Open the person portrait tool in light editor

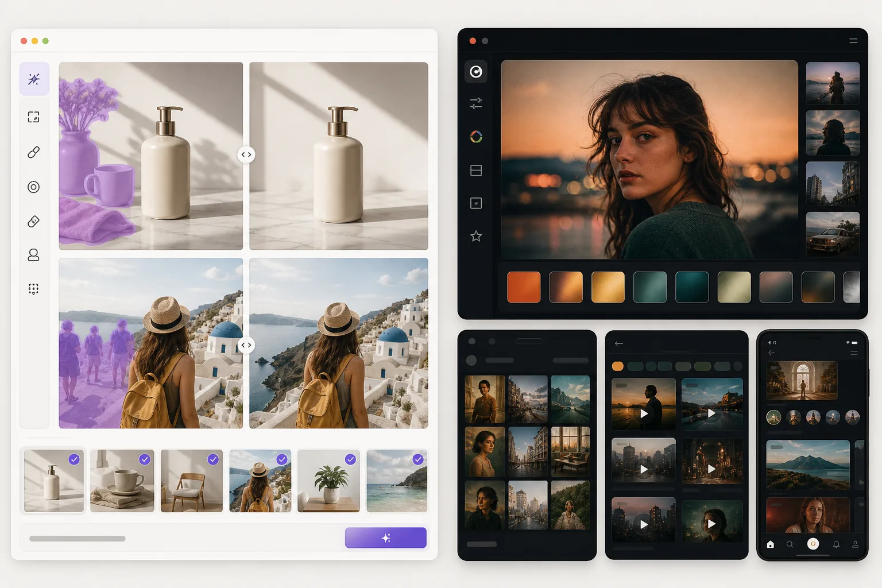point(34,255)
